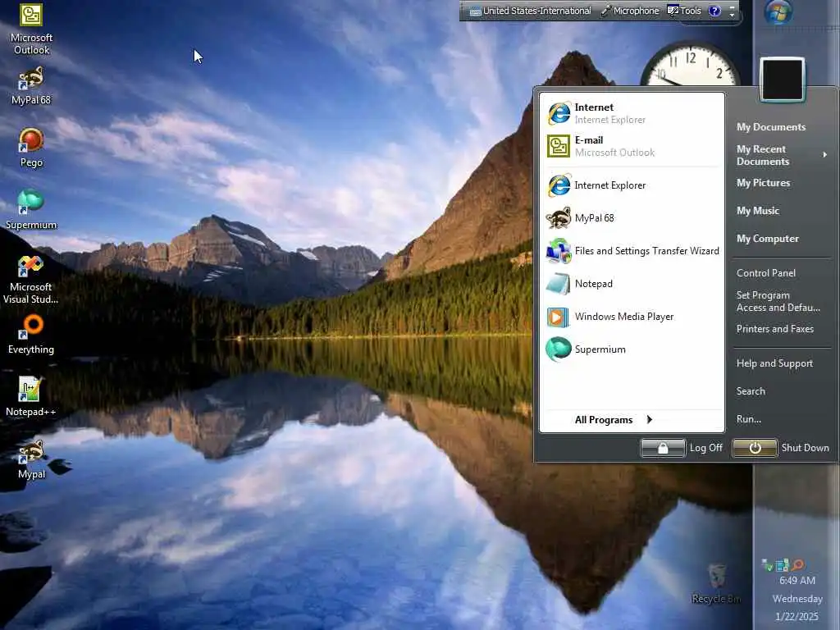840x630 pixels.
Task: Click the taskbar time 6:49 AM
Action: (797, 581)
